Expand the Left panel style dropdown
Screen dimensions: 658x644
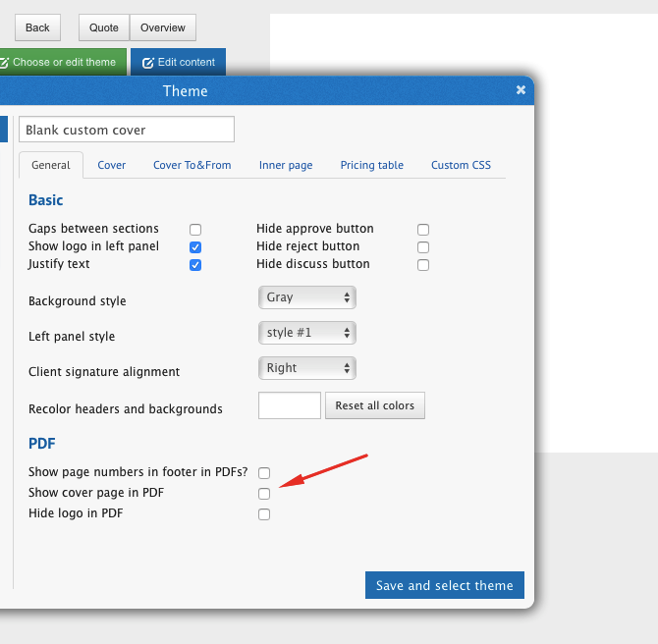point(306,333)
